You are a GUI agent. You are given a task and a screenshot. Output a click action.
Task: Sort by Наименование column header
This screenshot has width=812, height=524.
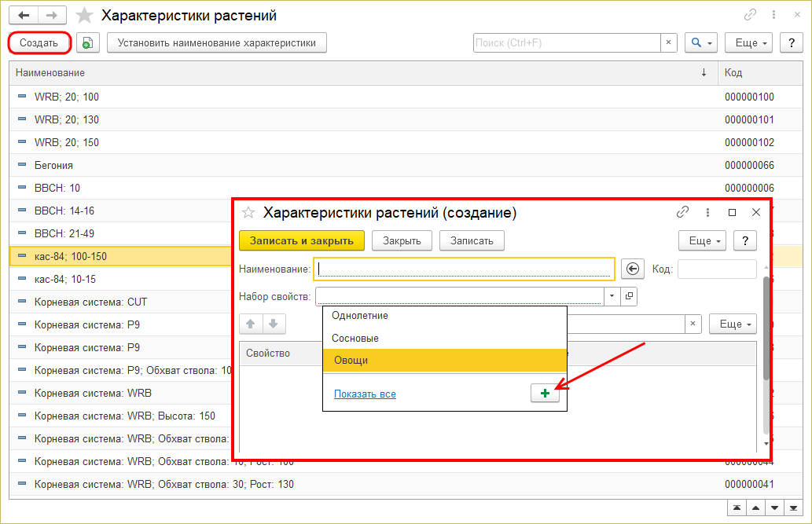pyautogui.click(x=362, y=73)
